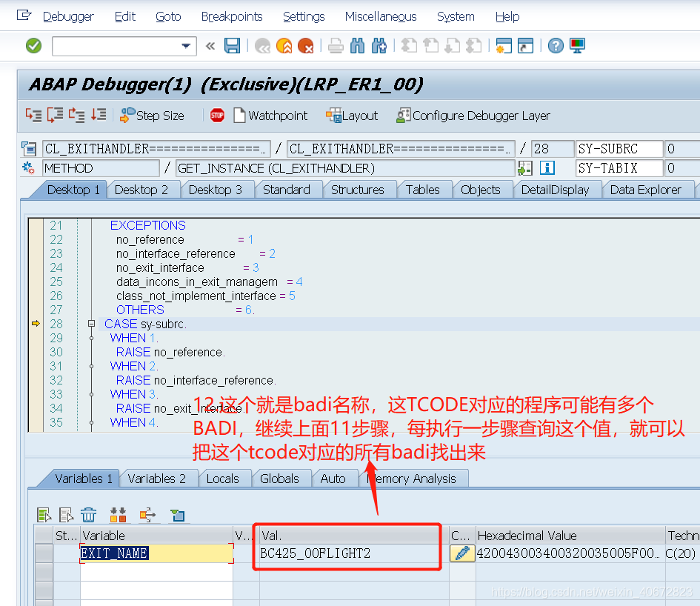Switch to the DetailDisplay tab

(555, 190)
